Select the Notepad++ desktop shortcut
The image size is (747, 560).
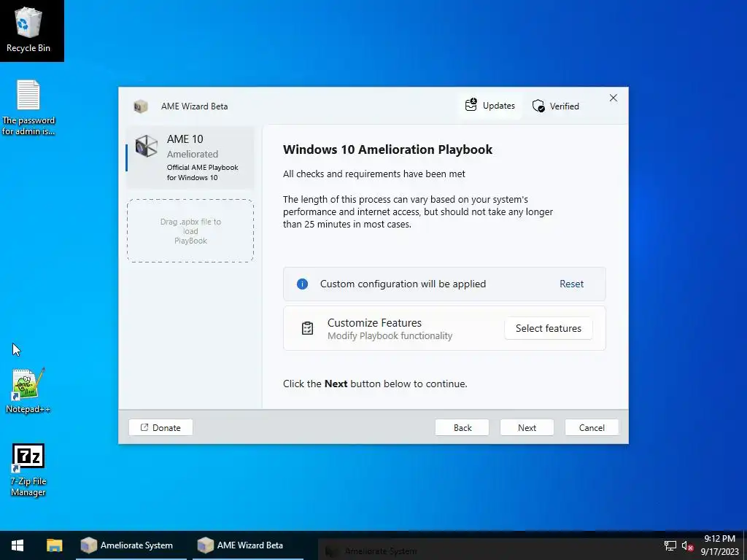point(28,391)
